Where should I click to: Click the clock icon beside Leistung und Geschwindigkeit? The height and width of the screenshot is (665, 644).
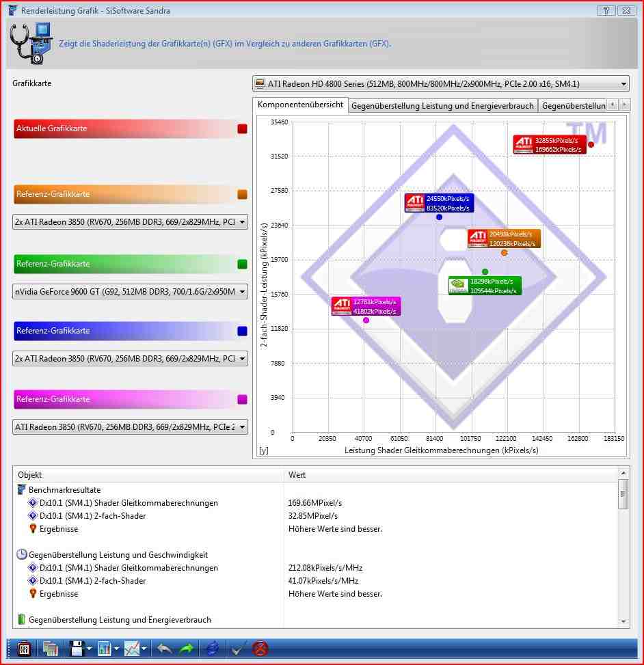pos(22,554)
